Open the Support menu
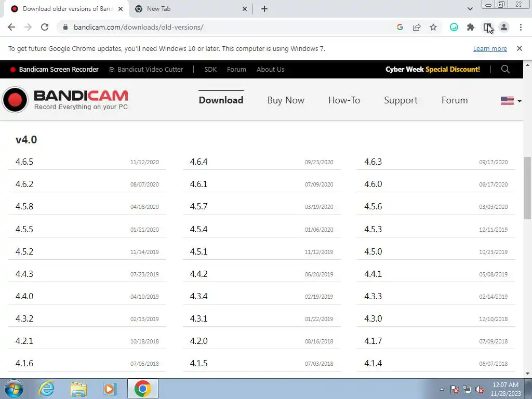 coord(401,100)
